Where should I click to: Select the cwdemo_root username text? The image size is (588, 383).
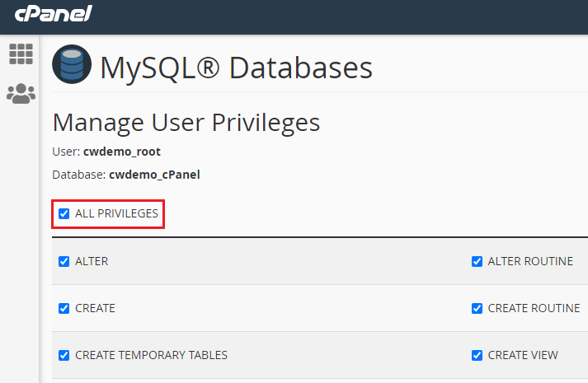coord(121,152)
